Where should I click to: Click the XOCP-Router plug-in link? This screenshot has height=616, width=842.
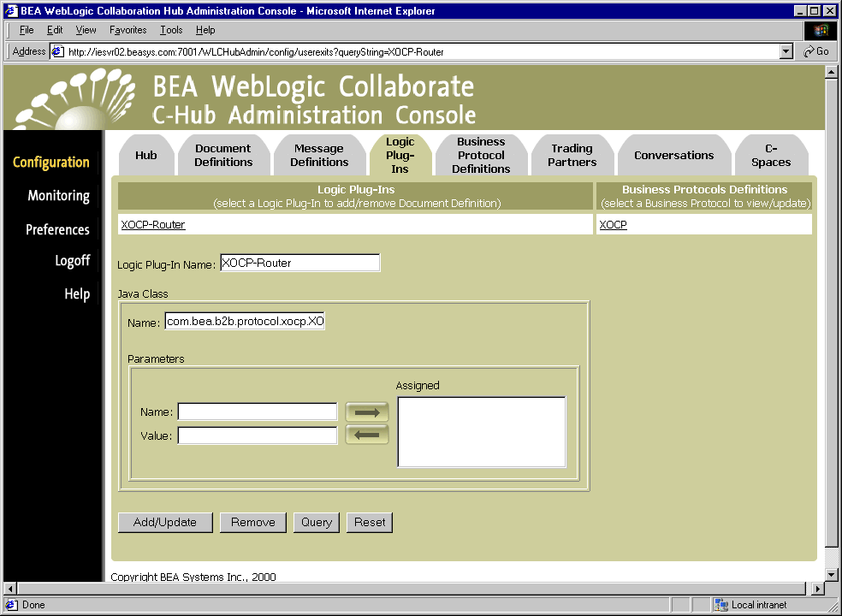pos(153,224)
